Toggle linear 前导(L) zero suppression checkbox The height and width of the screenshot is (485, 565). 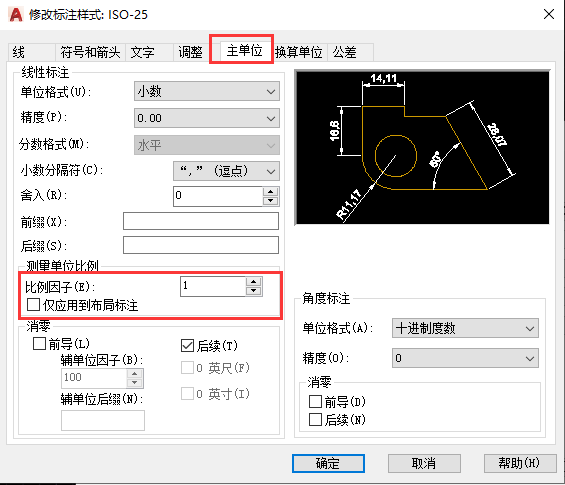coord(39,343)
